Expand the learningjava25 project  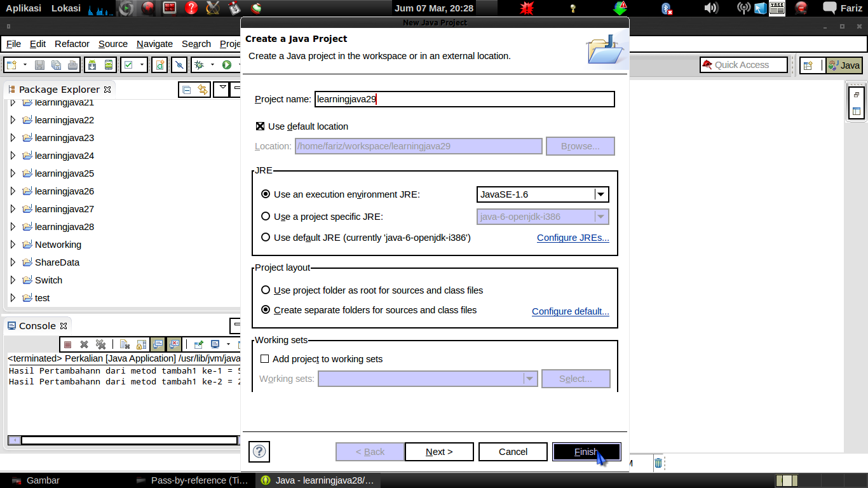click(12, 173)
